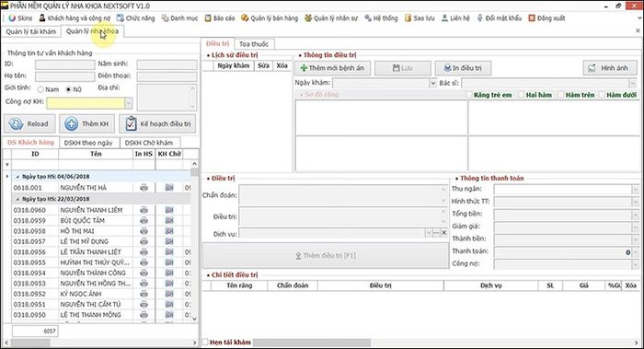
Task: Click the Reload button
Action: (x=29, y=123)
